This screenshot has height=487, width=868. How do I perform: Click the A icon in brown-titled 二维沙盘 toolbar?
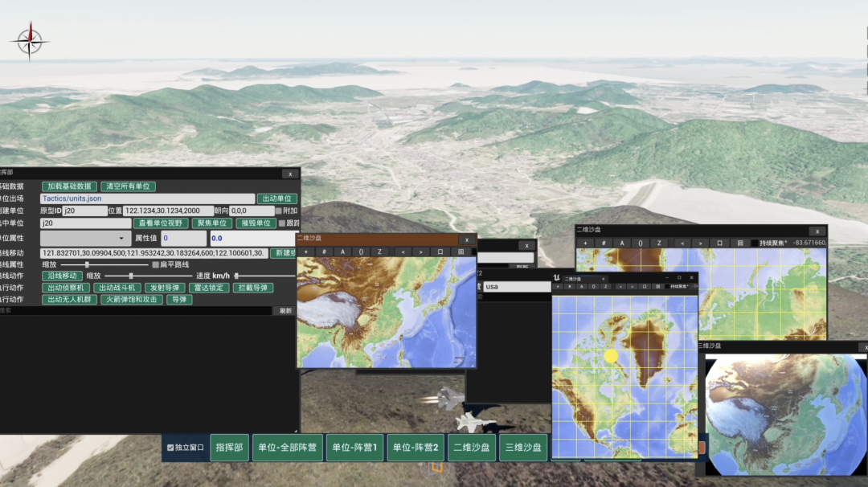coord(342,252)
